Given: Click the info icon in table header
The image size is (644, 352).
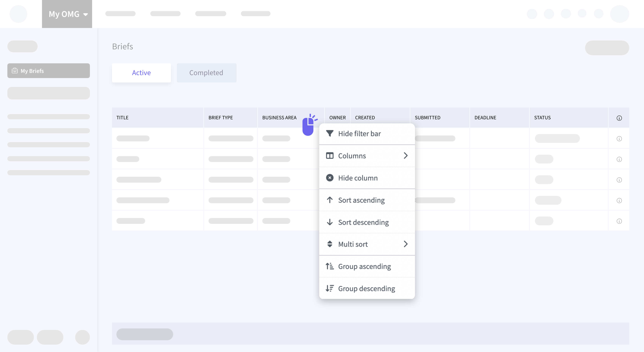Looking at the screenshot, I should 619,118.
